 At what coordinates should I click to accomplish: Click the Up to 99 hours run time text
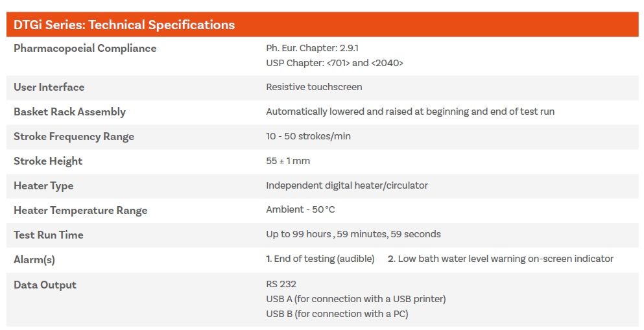(x=353, y=234)
